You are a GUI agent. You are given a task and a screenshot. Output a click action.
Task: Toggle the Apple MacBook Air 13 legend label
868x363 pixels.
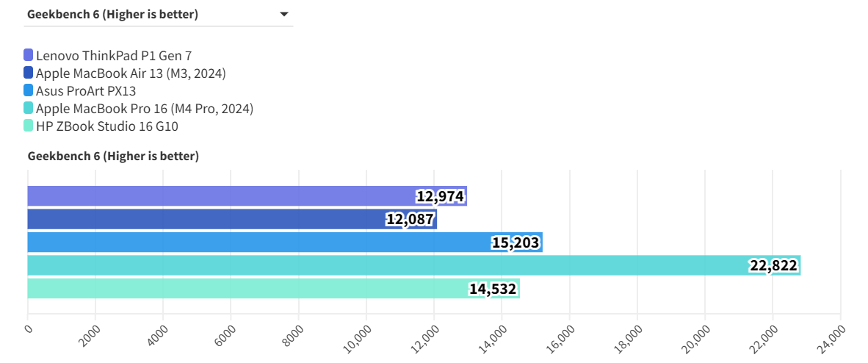(x=131, y=73)
